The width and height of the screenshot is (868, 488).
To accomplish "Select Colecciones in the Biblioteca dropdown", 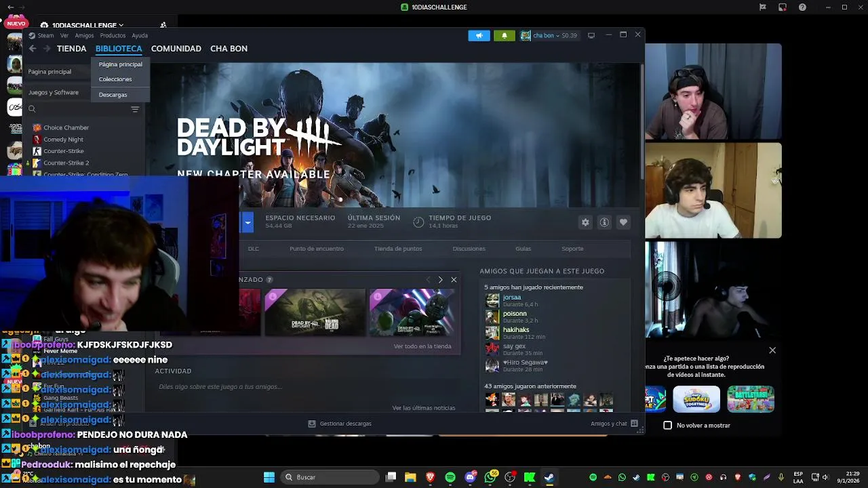I will click(x=115, y=79).
